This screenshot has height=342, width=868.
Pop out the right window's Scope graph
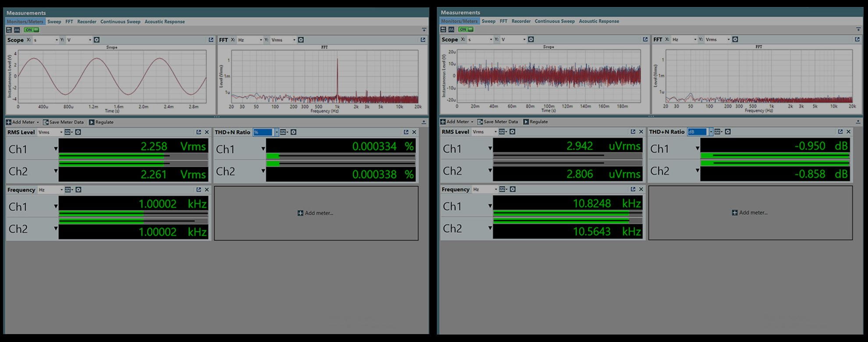pyautogui.click(x=645, y=39)
